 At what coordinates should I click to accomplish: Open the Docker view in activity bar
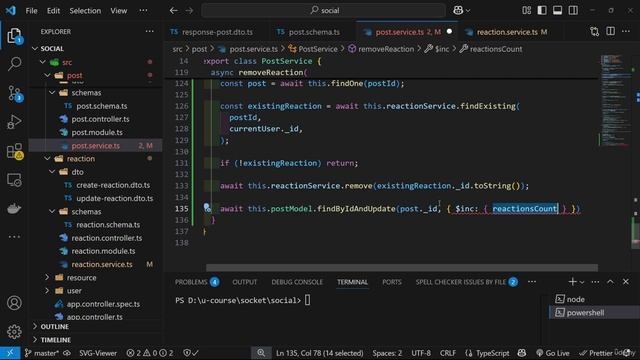coord(14,209)
